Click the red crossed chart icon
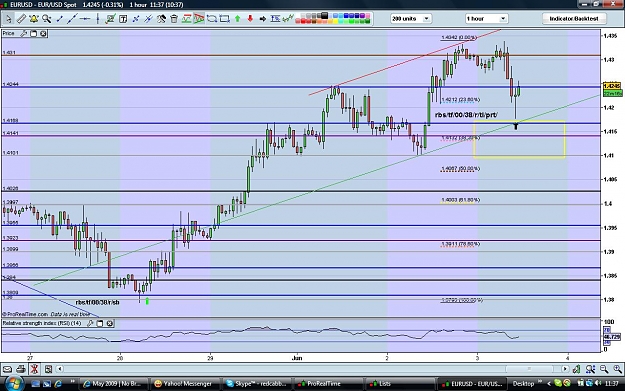This screenshot has height=391, width=625. (34, 369)
